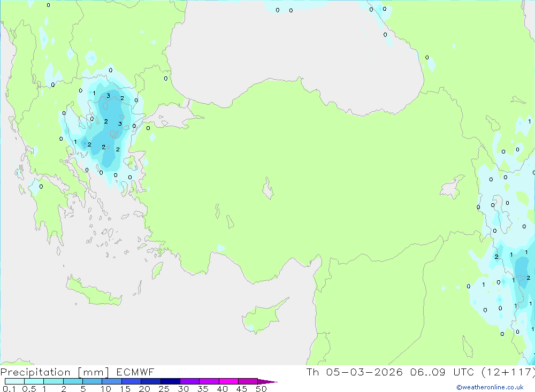This screenshot has width=535, height=392.
Task: Click the 40–45 mm magenta legend swatch
Action: (228, 381)
